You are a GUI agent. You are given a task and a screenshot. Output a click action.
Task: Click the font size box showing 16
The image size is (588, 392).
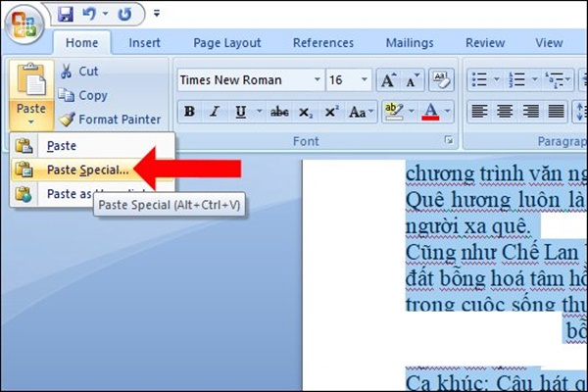(x=343, y=80)
